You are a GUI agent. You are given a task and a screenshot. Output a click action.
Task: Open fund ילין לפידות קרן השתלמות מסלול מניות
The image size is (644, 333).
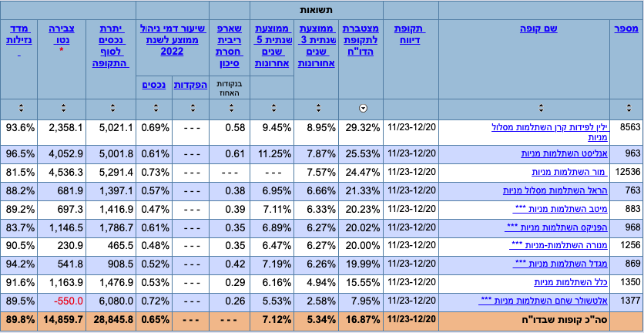coord(549,133)
